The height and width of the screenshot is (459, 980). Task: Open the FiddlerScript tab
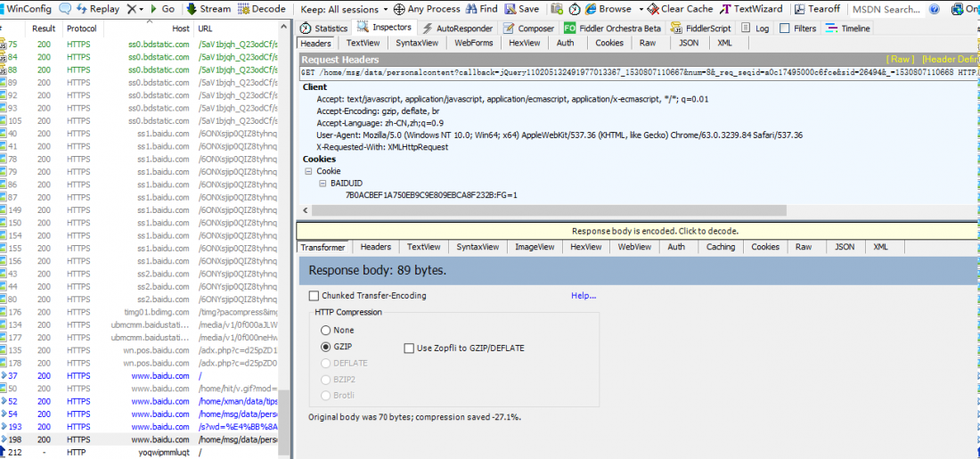click(x=700, y=29)
